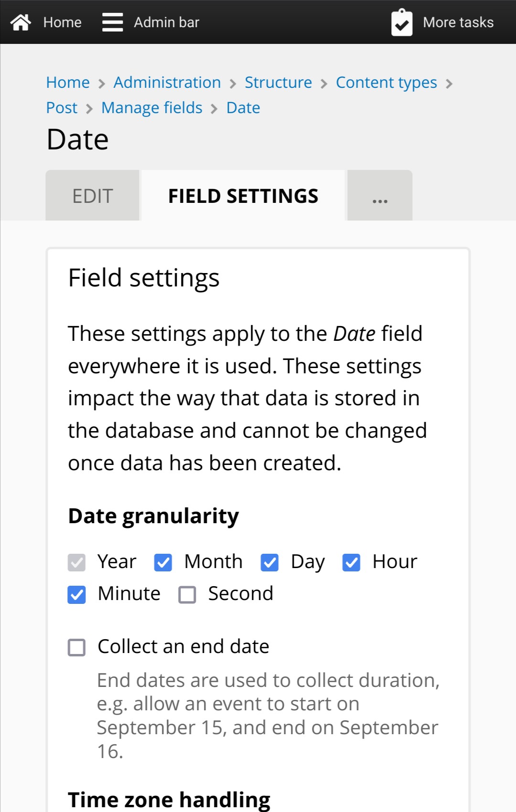
Task: Expand the more tabs ellipsis
Action: pos(380,196)
